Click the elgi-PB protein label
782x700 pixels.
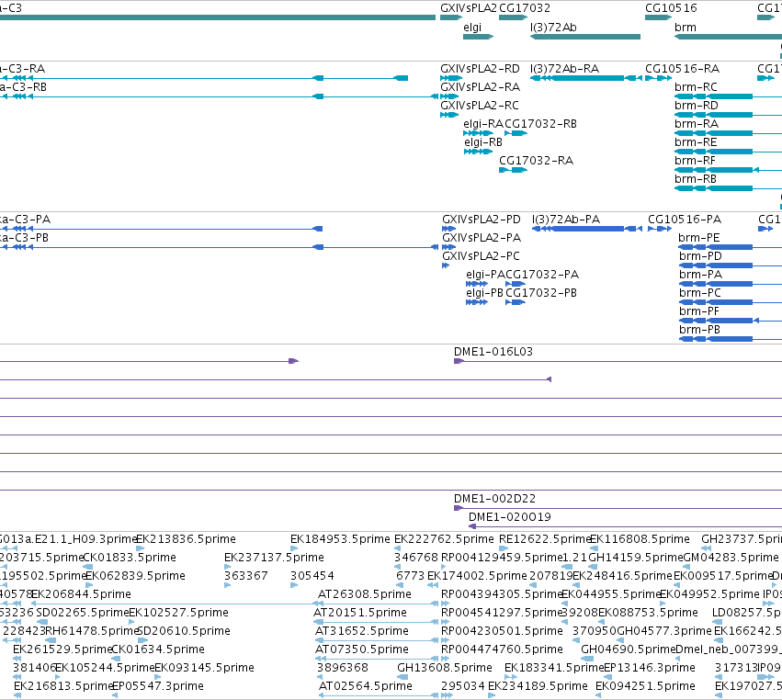tap(484, 293)
